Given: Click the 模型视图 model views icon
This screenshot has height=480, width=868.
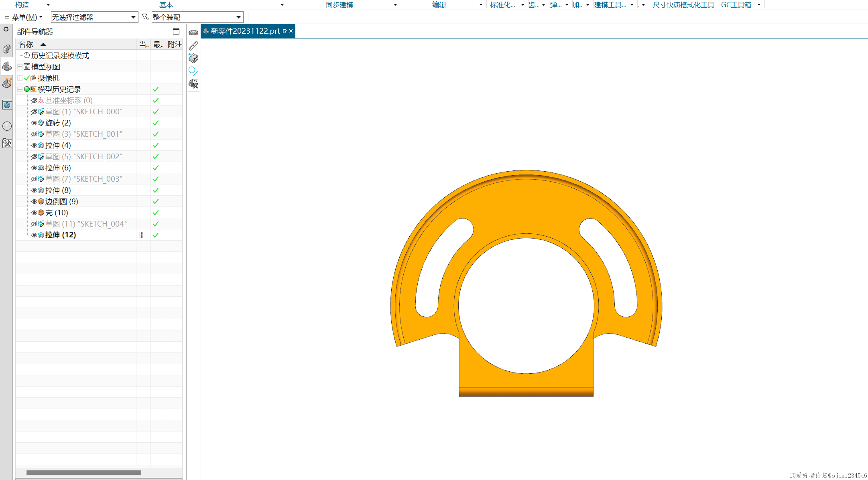Looking at the screenshot, I should (27, 67).
